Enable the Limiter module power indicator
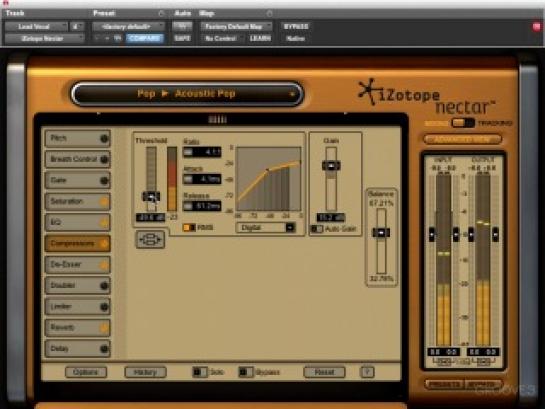The width and height of the screenshot is (545, 409). [104, 307]
